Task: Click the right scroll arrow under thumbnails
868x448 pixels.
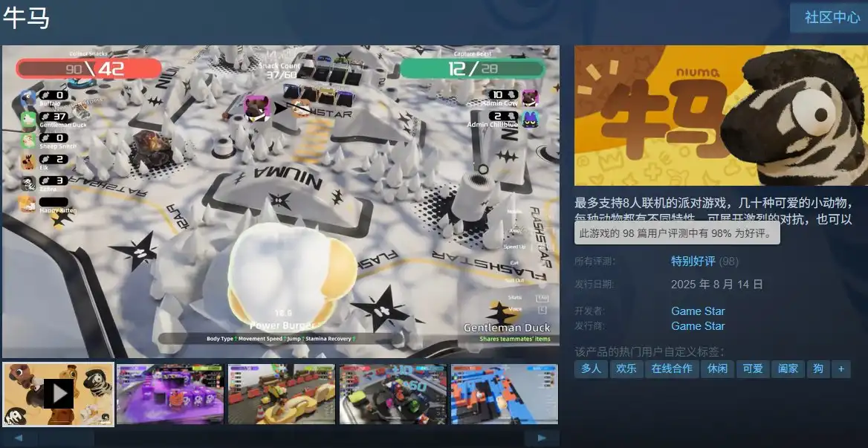Action: tap(542, 438)
